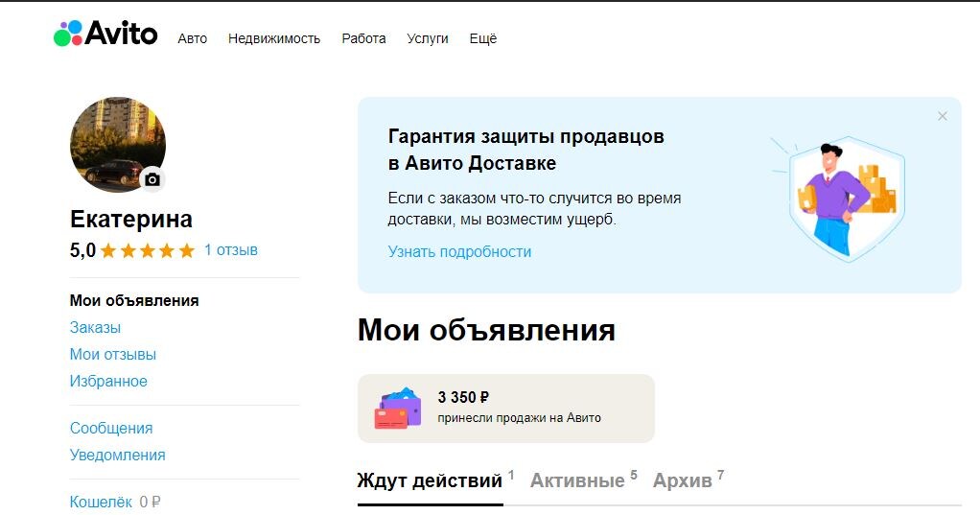Open the 1 отзыв link

pos(231,250)
